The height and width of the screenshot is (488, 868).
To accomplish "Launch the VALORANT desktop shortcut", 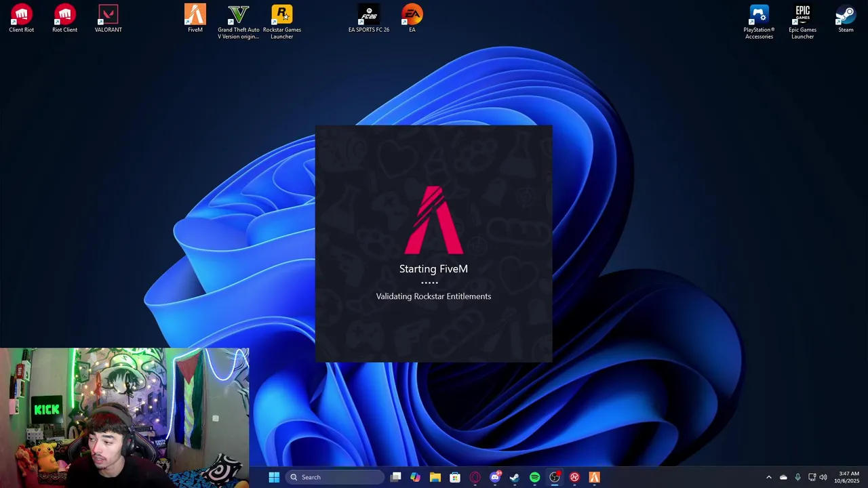I will (x=108, y=19).
